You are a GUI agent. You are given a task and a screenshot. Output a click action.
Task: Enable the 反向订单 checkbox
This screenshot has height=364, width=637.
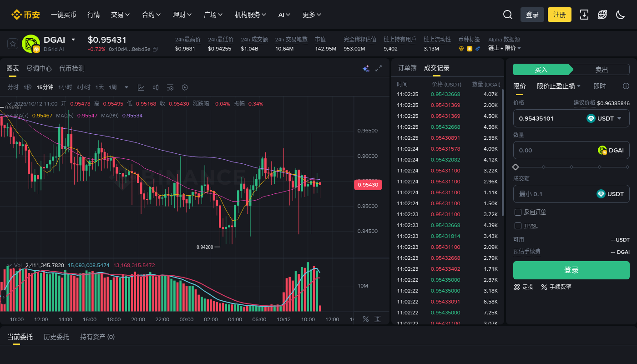pyautogui.click(x=518, y=212)
